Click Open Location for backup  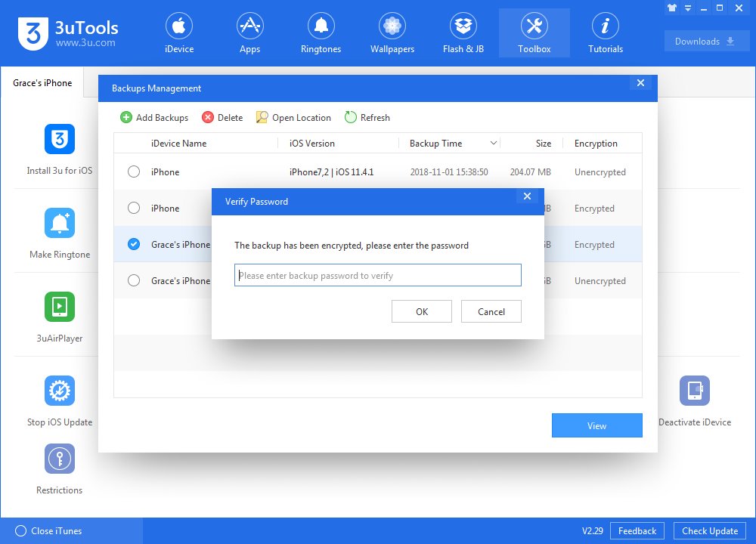[293, 118]
